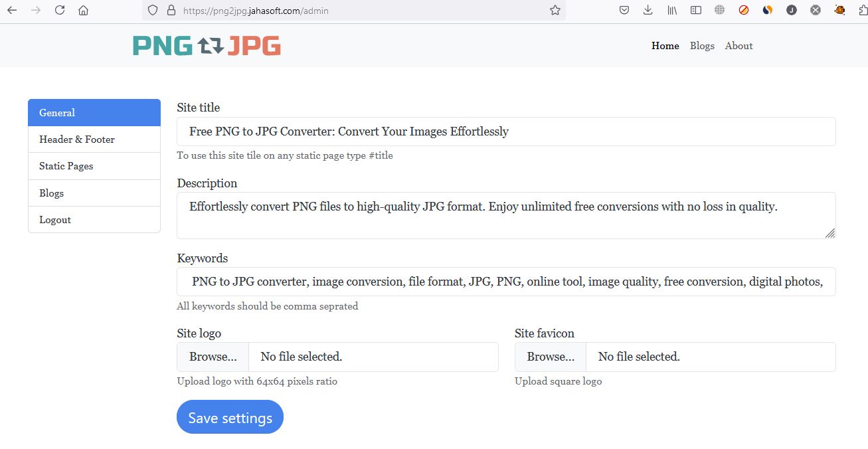868x449 pixels.
Task: Open the General settings tab
Action: pyautogui.click(x=94, y=113)
